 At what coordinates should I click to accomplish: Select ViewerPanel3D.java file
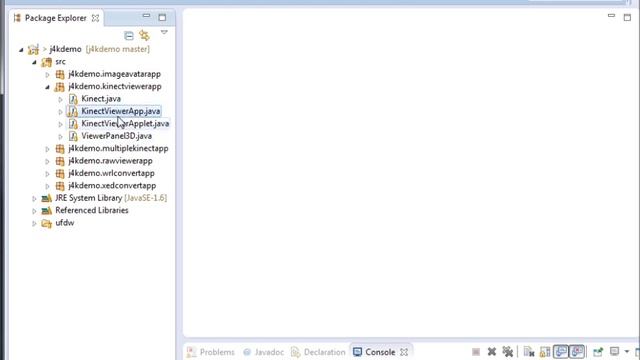(116, 136)
